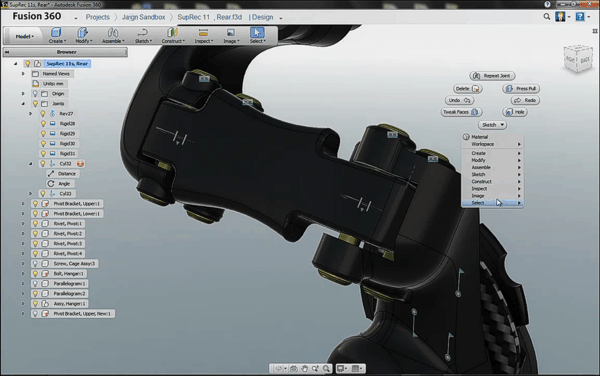Collapse the Joints folder
600x376 pixels.
click(x=23, y=104)
